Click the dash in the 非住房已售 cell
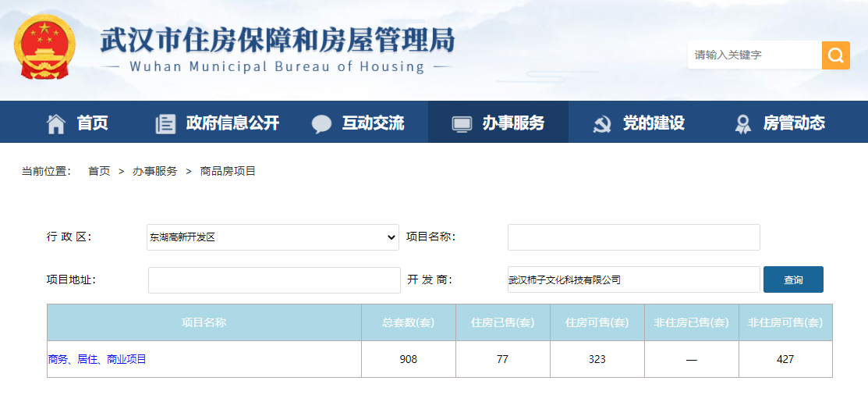Screen dimensions: 868x395 pos(692,360)
